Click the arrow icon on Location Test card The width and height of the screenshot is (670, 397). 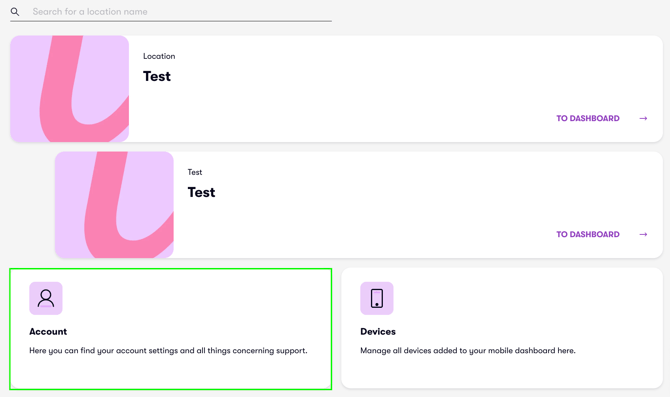(643, 118)
